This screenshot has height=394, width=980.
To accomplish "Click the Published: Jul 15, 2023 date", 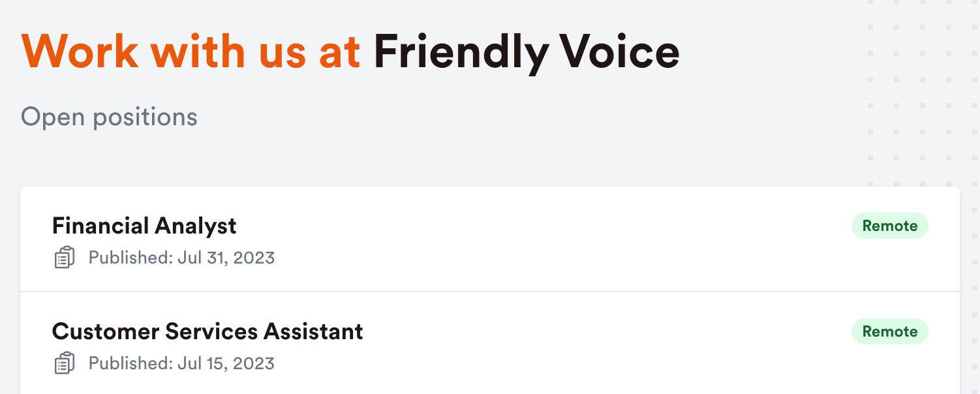I will (181, 363).
